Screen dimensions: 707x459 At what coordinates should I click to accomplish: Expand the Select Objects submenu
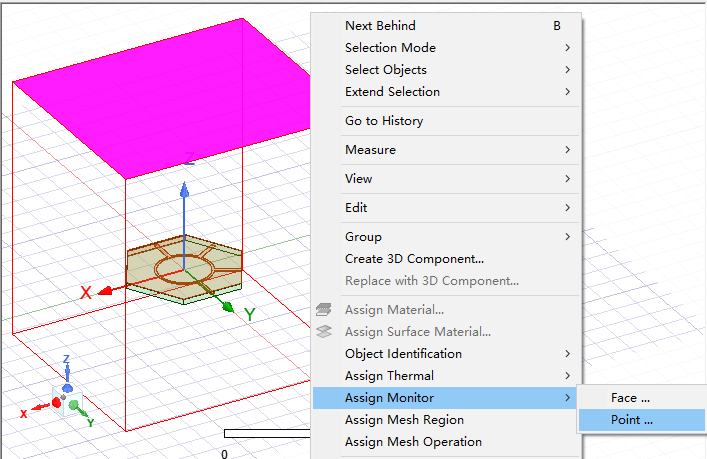(386, 70)
